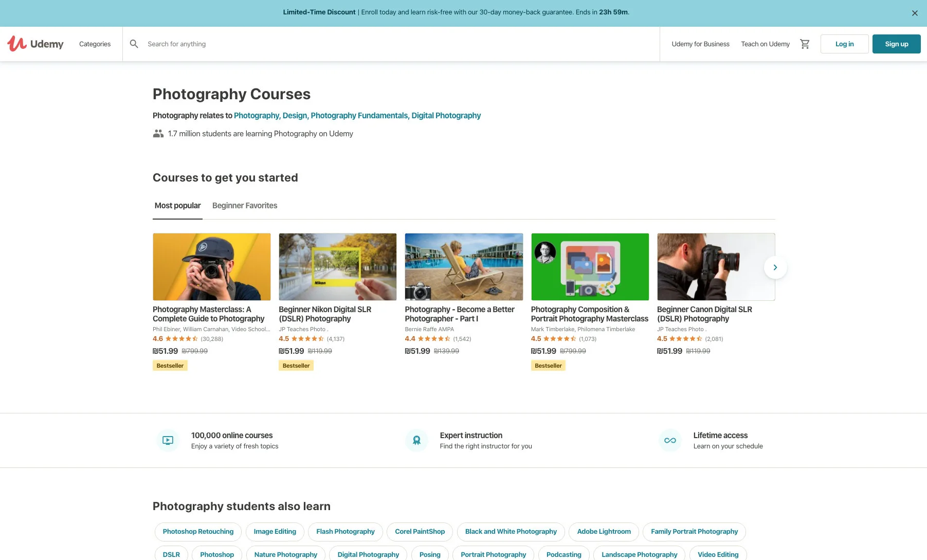
Task: Click the Search for anything field
Action: click(x=391, y=44)
